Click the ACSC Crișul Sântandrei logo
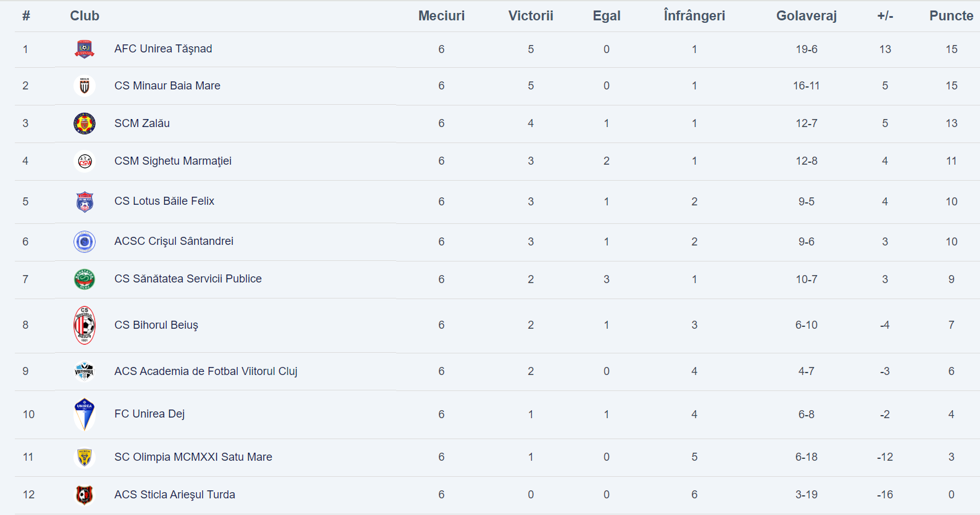The width and height of the screenshot is (980, 515). [85, 242]
